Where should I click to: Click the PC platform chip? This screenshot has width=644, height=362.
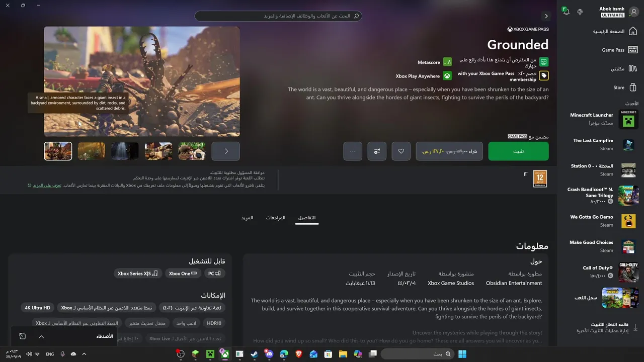[214, 274]
